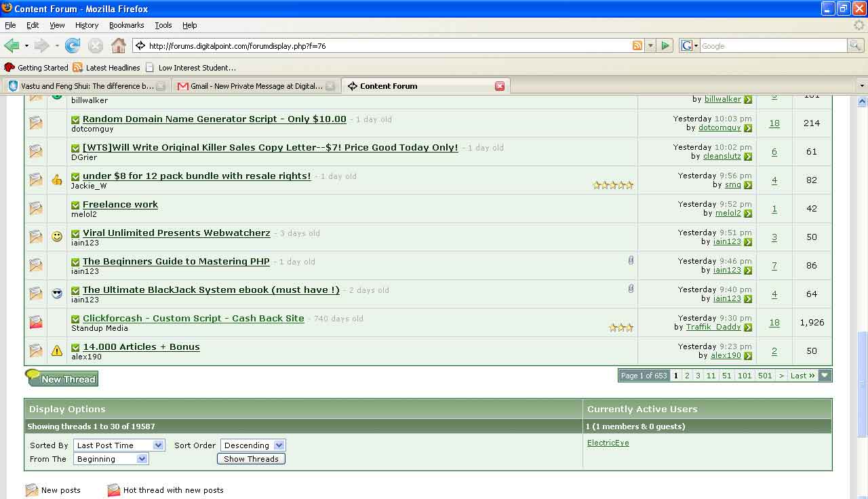Click the folder icon on Freelance work row
868x499 pixels.
[36, 208]
